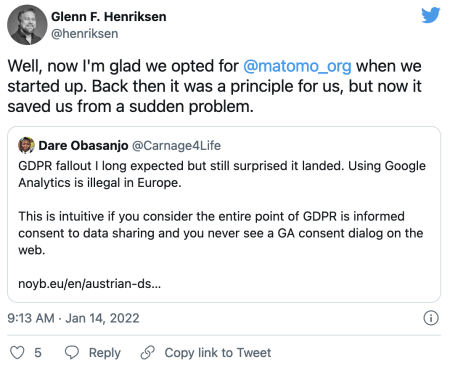The image size is (450, 368).
Task: Open the tweet info circle icon
Action: 431,318
